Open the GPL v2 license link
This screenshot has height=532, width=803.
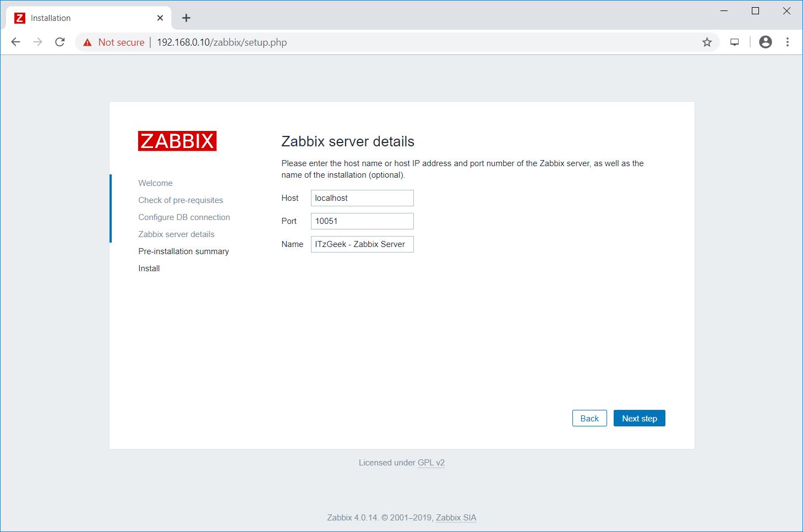pos(431,463)
